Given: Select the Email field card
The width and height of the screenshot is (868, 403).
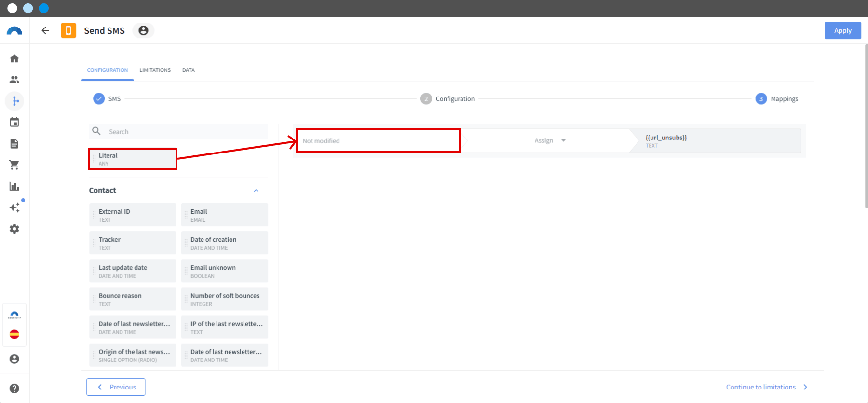Looking at the screenshot, I should 225,215.
